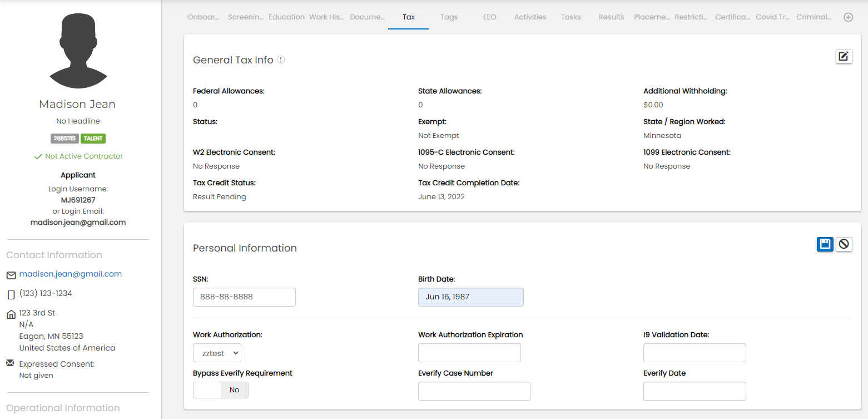
Task: Open the Documents tab
Action: [x=368, y=17]
